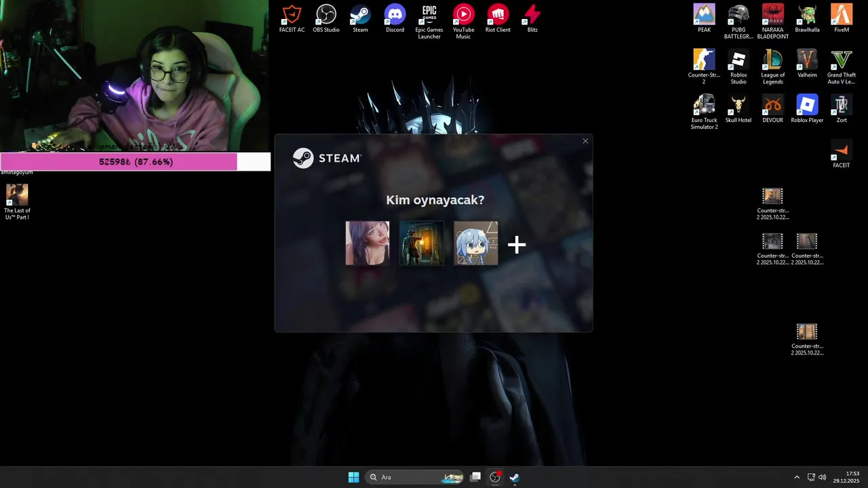
Task: Select Brawlhalla desktop shortcut
Action: pos(807,19)
